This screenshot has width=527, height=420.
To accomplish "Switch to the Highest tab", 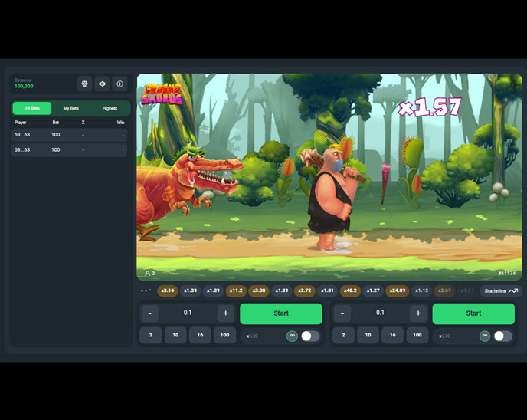I will [110, 108].
